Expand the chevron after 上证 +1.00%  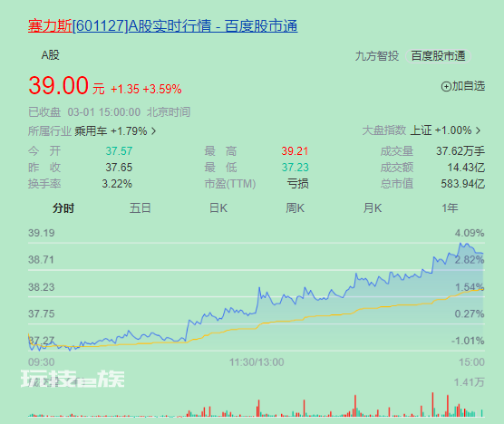pyautogui.click(x=479, y=130)
